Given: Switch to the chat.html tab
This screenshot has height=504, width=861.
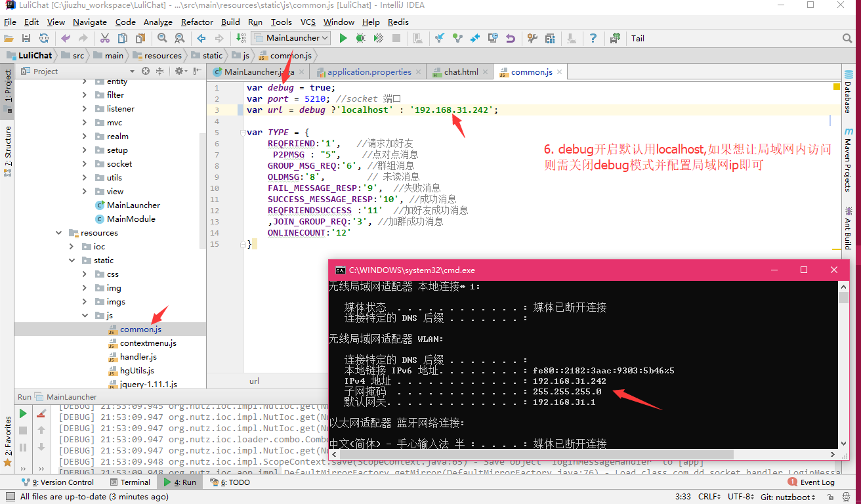Looking at the screenshot, I should [461, 72].
